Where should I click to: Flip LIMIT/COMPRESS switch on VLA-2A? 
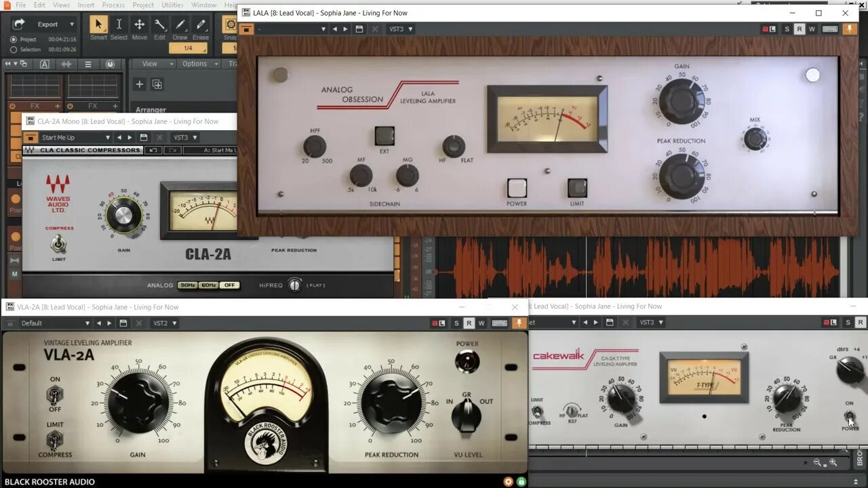click(x=55, y=439)
